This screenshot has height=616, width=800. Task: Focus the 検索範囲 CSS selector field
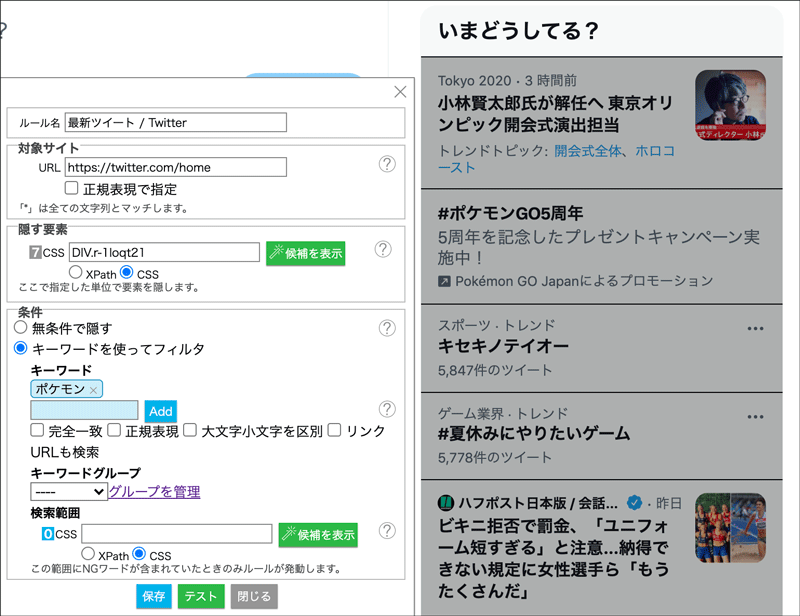(177, 534)
